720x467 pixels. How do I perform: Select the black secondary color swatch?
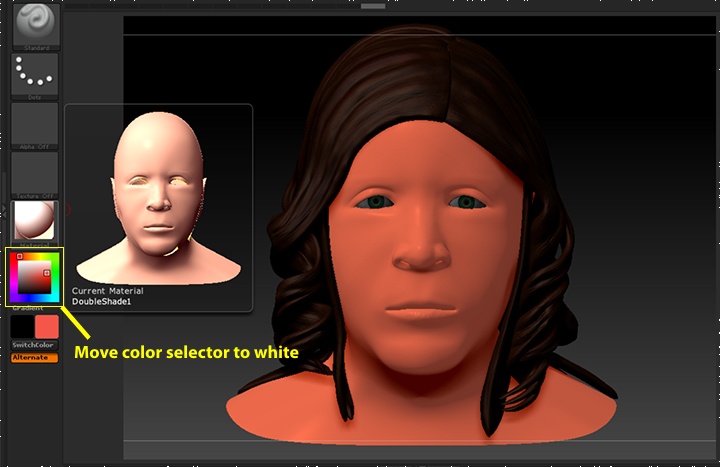point(22,326)
